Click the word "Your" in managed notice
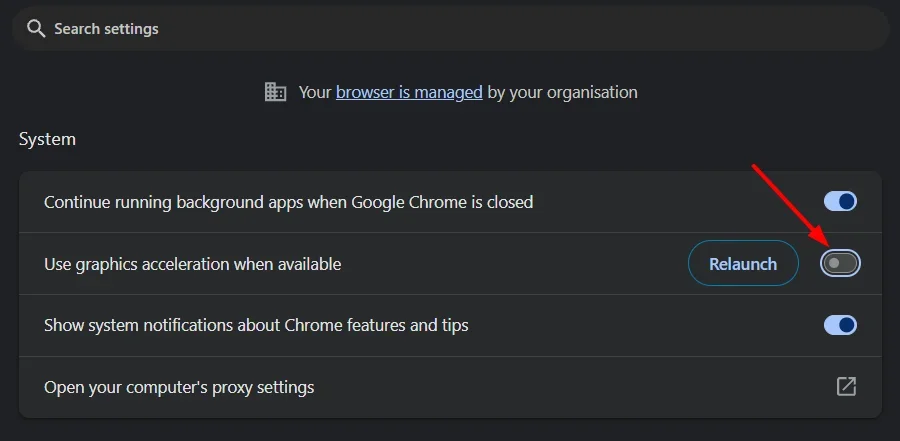The width and height of the screenshot is (900, 441). click(x=315, y=92)
